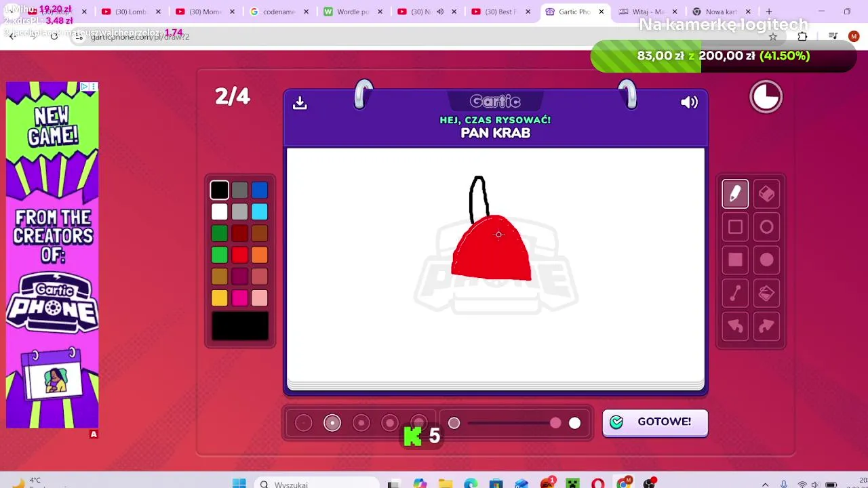The image size is (868, 488).
Task: Select the dark red color swatch
Action: [239, 234]
